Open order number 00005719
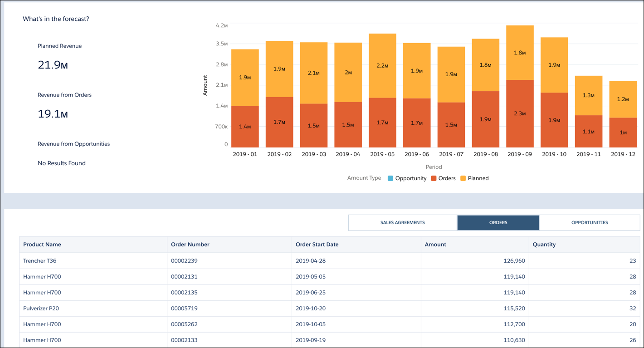The image size is (644, 348). (x=184, y=308)
